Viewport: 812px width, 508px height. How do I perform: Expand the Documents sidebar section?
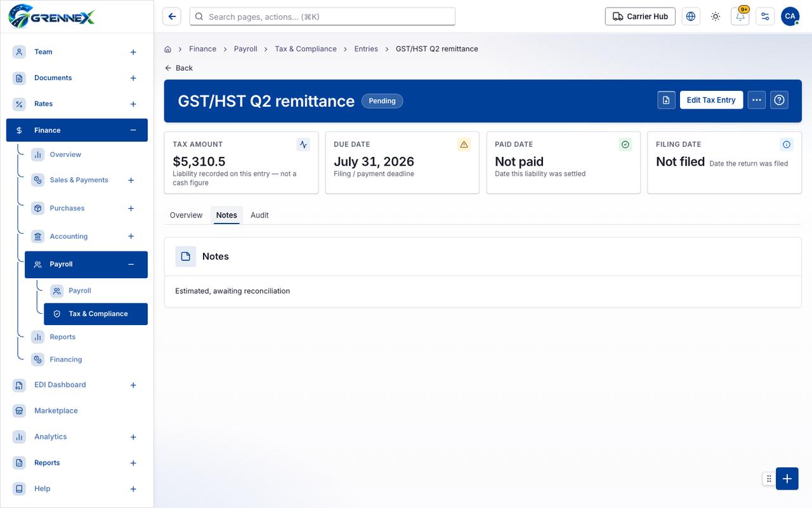click(133, 78)
